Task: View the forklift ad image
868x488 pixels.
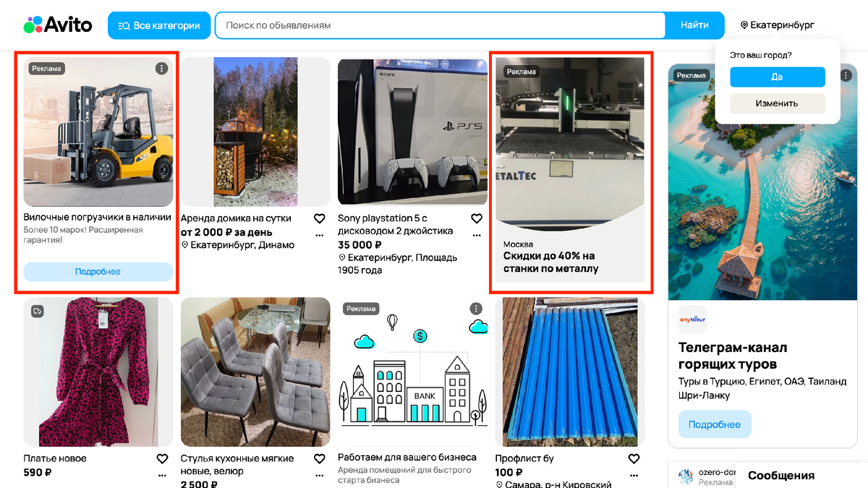Action: point(98,132)
